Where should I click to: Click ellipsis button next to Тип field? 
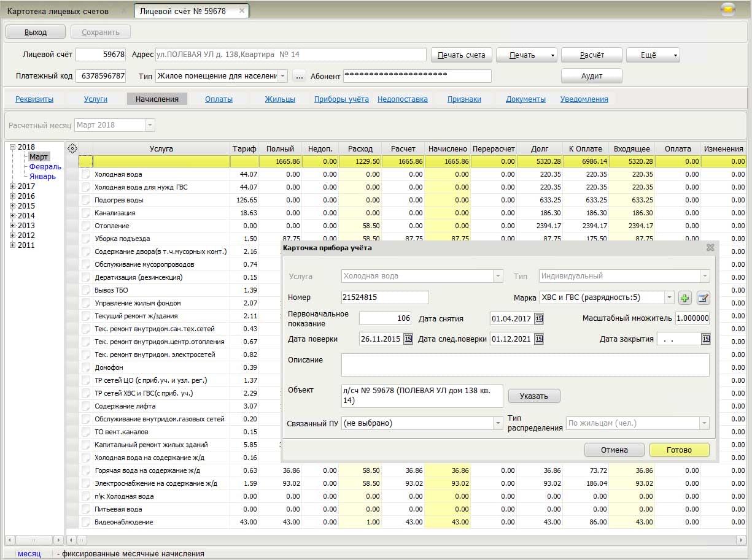(298, 76)
